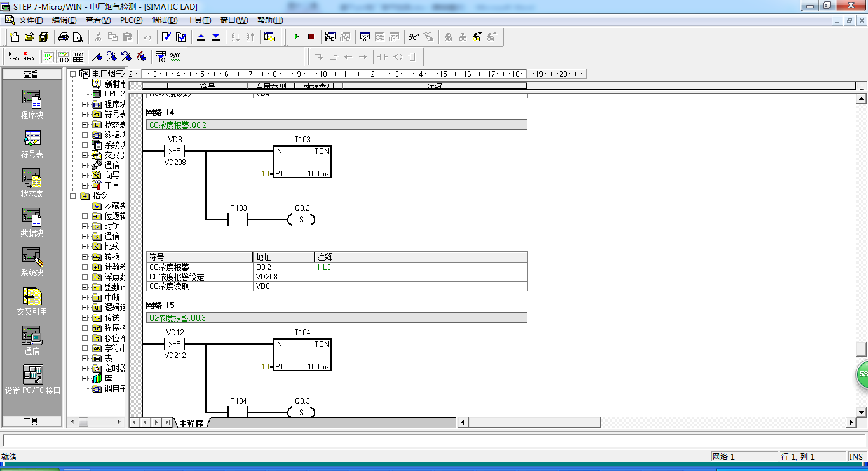This screenshot has height=471, width=868.
Task: Open the 调试(D) menu
Action: (x=165, y=20)
